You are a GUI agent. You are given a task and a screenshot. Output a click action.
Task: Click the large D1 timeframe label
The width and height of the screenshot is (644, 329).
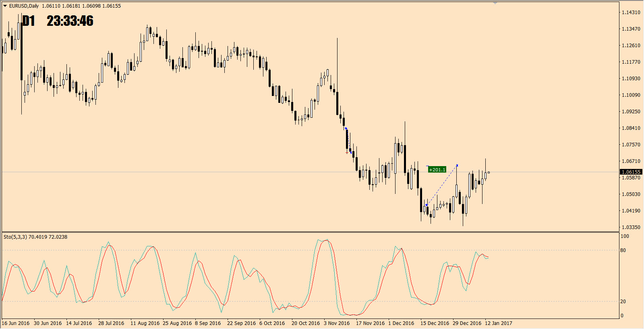[x=29, y=21]
